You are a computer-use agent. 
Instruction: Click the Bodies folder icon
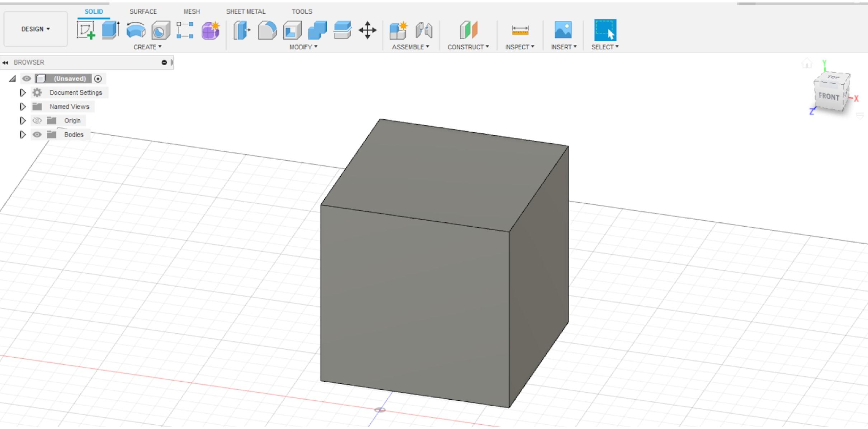click(52, 135)
